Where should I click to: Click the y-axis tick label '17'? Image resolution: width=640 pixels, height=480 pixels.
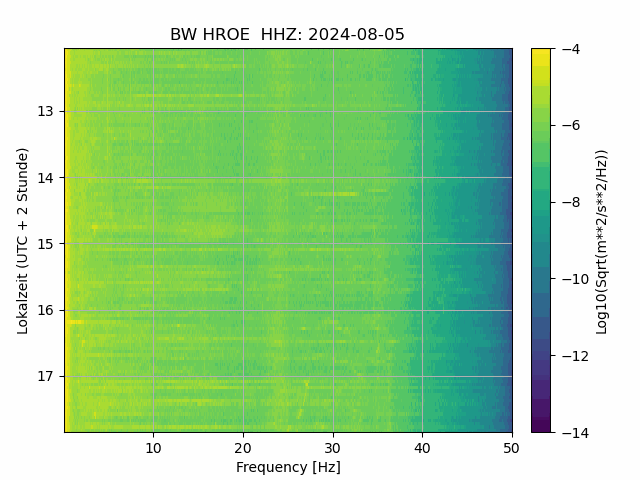click(x=45, y=376)
